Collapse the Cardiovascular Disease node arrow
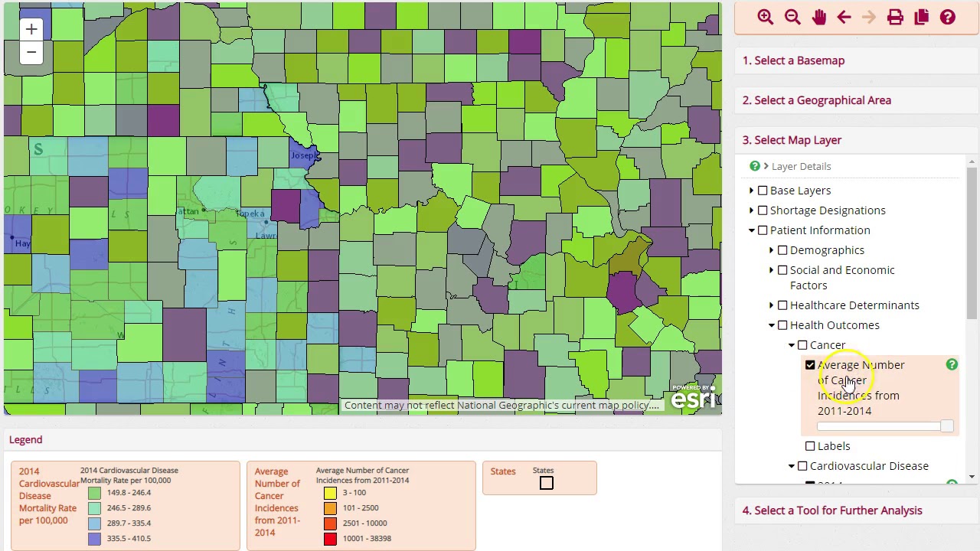Screen dimensions: 980x551 [x=792, y=466]
